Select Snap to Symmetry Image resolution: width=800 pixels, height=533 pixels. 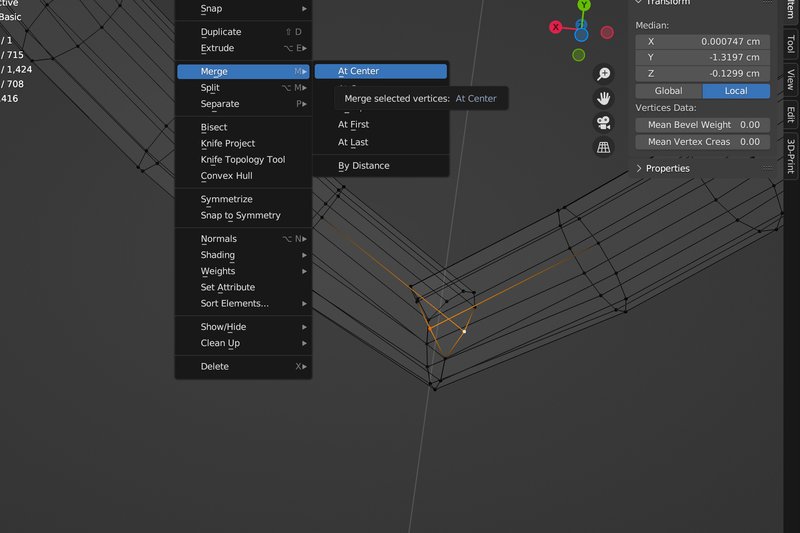[x=243, y=215]
